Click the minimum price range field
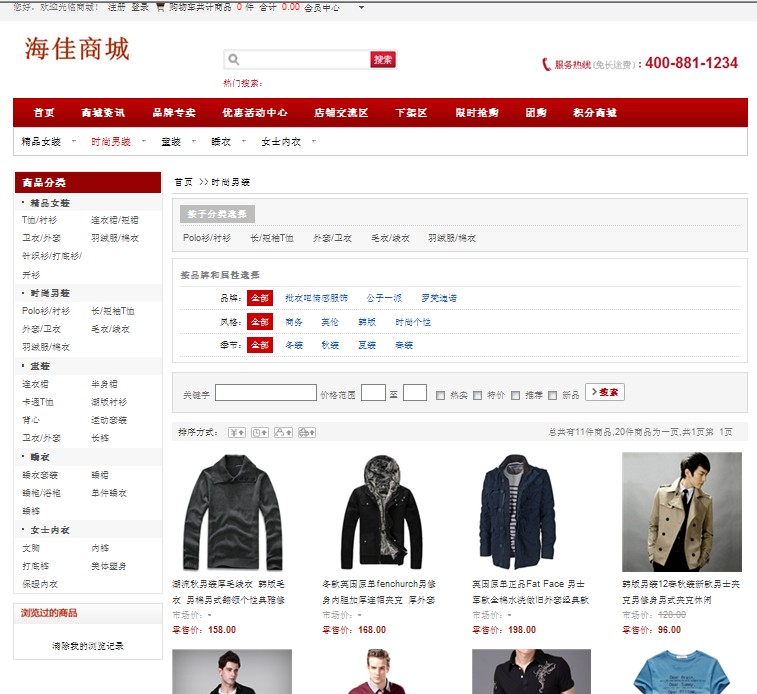Screen dimensions: 757x694 [373, 392]
